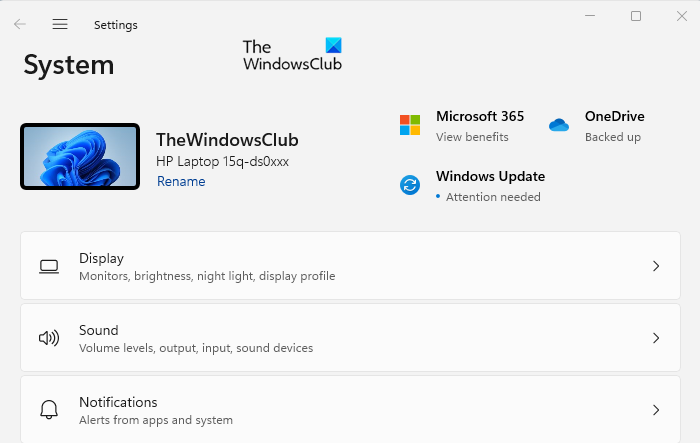
Task: Maximize the Settings window
Action: point(636,16)
